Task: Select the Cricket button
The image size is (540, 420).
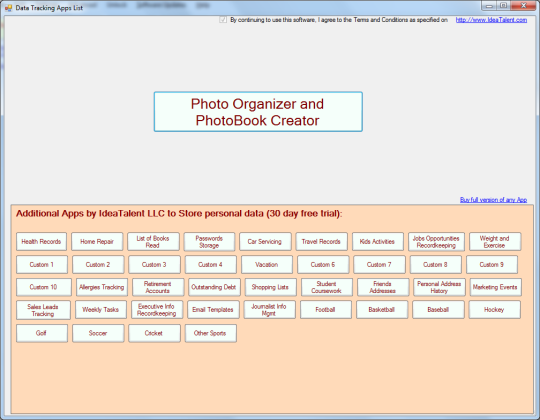Action: pos(154,333)
